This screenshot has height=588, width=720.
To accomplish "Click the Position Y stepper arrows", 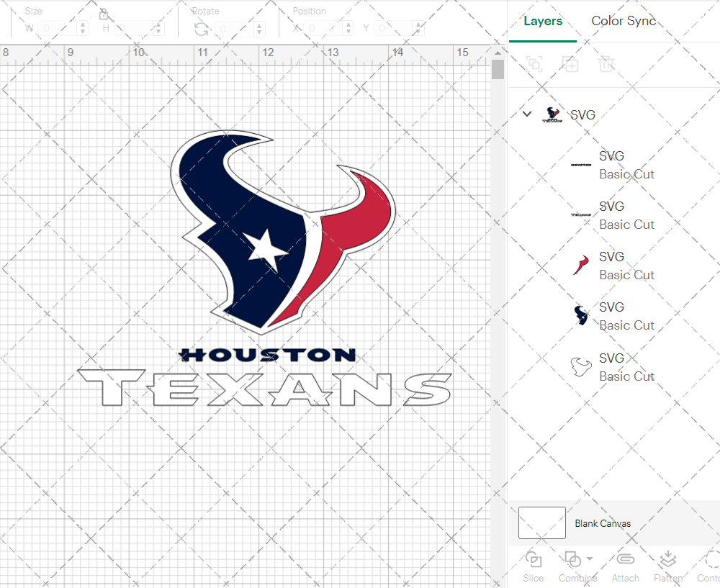I will pos(418,29).
